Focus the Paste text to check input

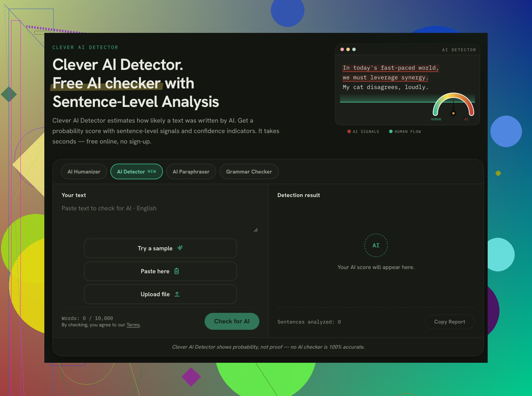coord(160,218)
